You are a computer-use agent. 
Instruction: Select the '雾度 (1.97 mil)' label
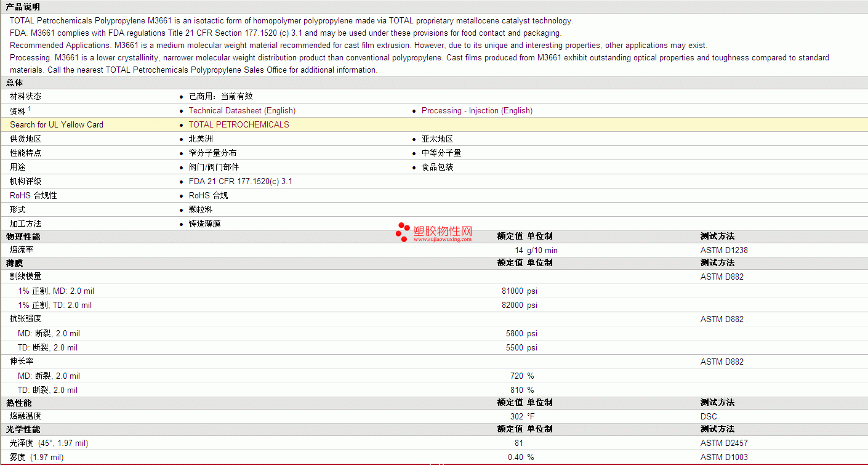37,457
